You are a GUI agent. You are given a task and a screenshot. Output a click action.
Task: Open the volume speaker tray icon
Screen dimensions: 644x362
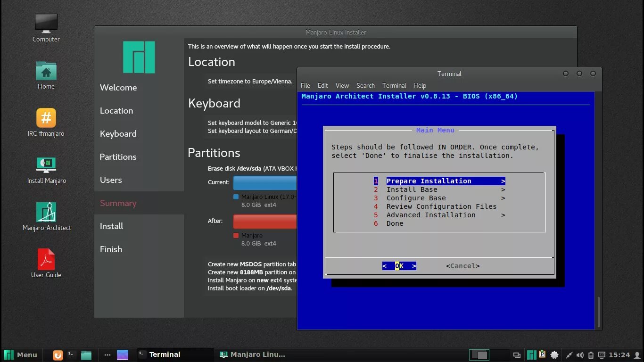[580, 355]
